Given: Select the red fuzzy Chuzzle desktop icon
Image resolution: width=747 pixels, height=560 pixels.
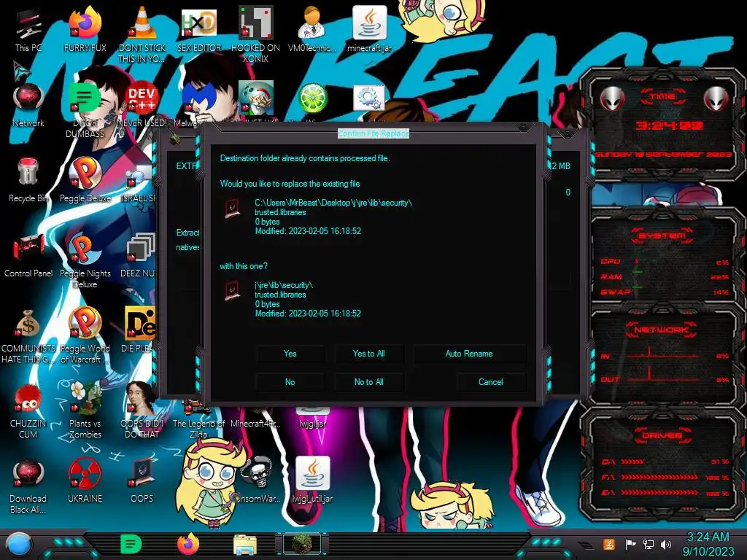Looking at the screenshot, I should [28, 411].
